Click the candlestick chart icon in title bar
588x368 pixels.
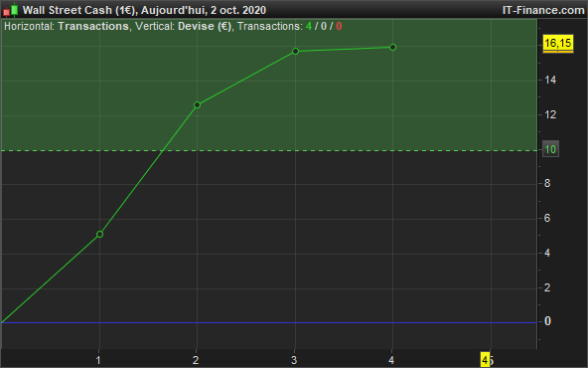11,10
